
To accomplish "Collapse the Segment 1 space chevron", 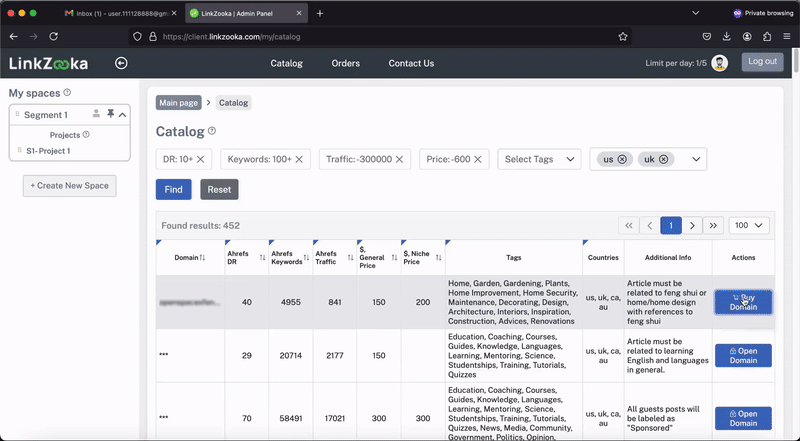I will 122,115.
